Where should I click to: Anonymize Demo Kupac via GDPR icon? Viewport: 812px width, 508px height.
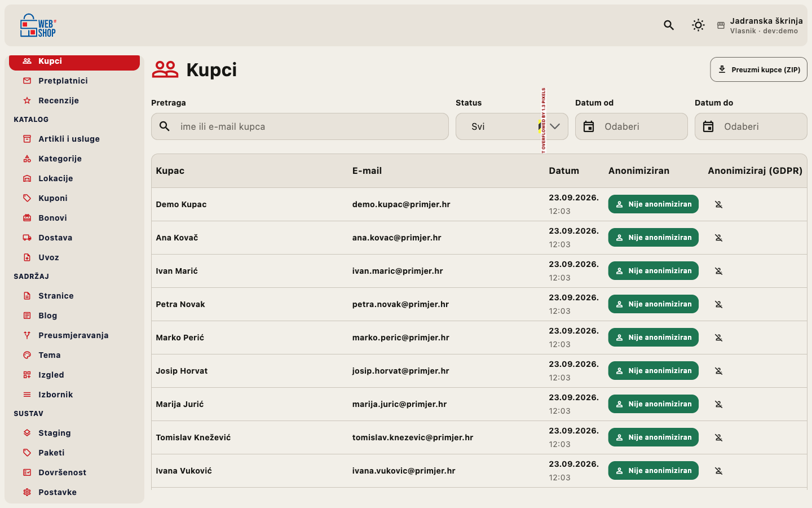point(718,204)
